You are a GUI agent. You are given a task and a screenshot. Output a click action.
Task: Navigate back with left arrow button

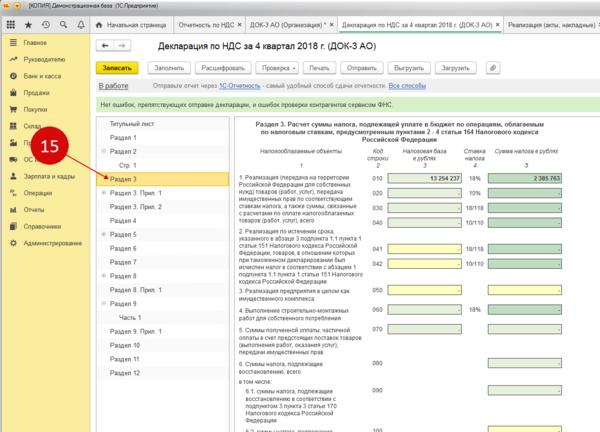click(x=105, y=46)
